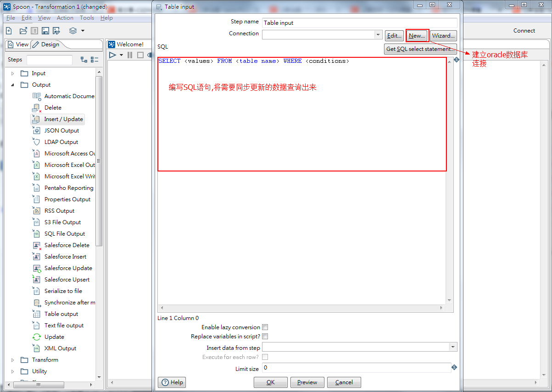This screenshot has height=392, width=552.
Task: Click the Get SQL select statement button
Action: [x=420, y=49]
